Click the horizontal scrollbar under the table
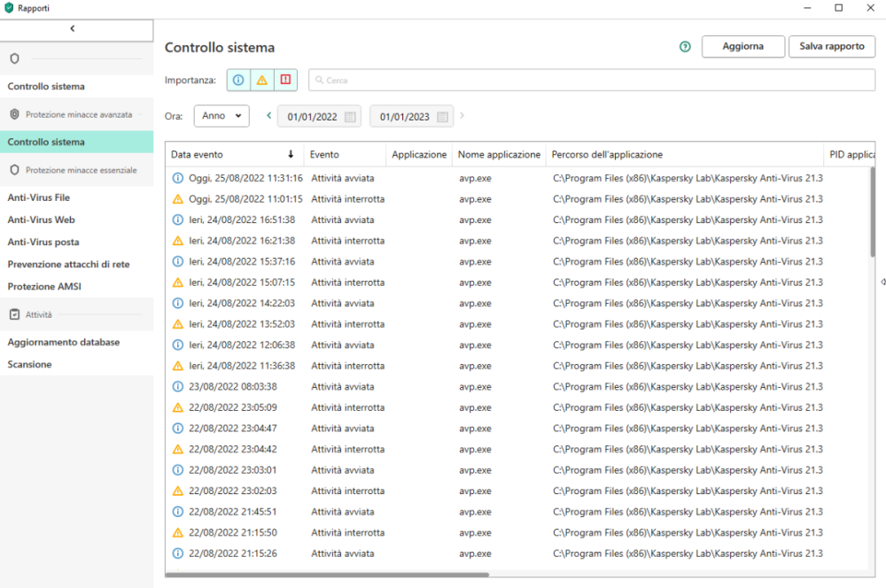Viewport: 886px width, 588px height. (x=328, y=575)
